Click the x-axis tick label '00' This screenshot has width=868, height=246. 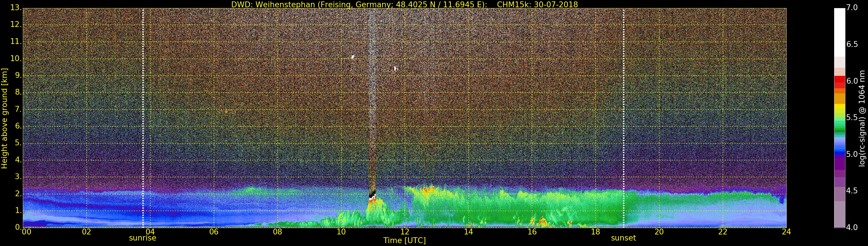(x=26, y=232)
